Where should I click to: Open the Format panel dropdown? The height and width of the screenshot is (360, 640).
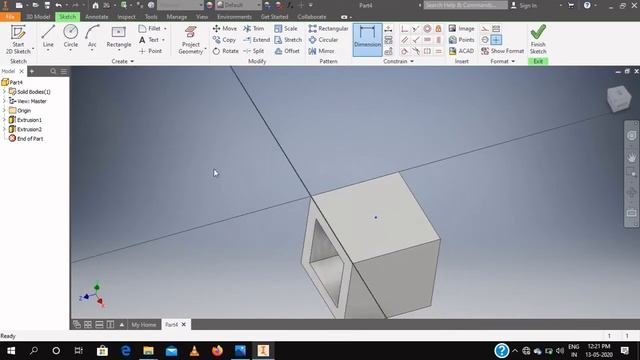coord(502,61)
